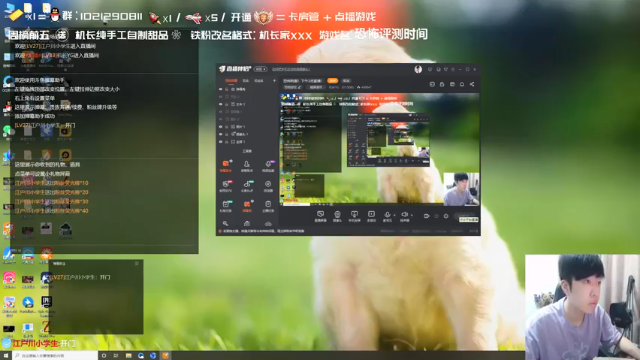Open orange highlighted tool in third row
This screenshot has width=640, height=360.
(x=247, y=206)
